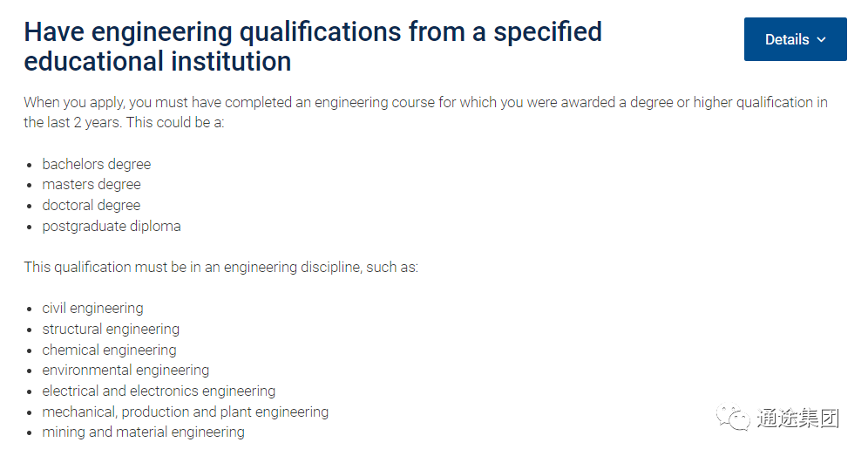Click mining and material engineering item
This screenshot has width=868, height=456.
coord(144,432)
